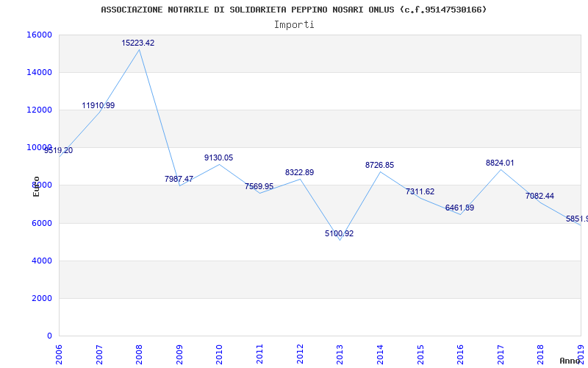Screen dimensions: 588x368
Task: Click x-axis year 2018
Action: coord(540,355)
